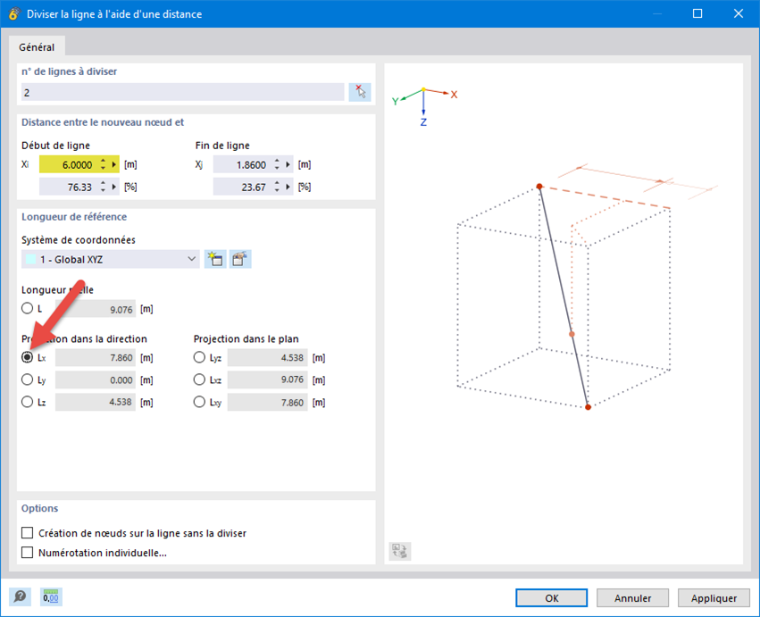
Task: Open the help icon at bottom left
Action: click(x=20, y=597)
